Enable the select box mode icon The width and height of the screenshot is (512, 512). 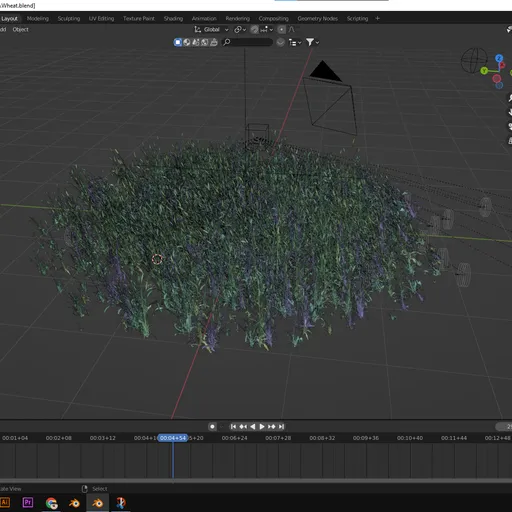[x=178, y=42]
